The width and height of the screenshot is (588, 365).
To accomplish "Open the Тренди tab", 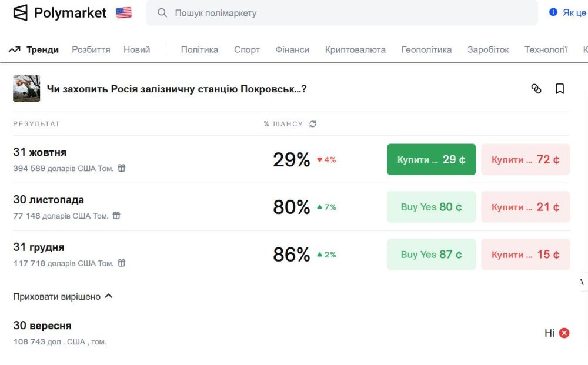I will point(34,50).
